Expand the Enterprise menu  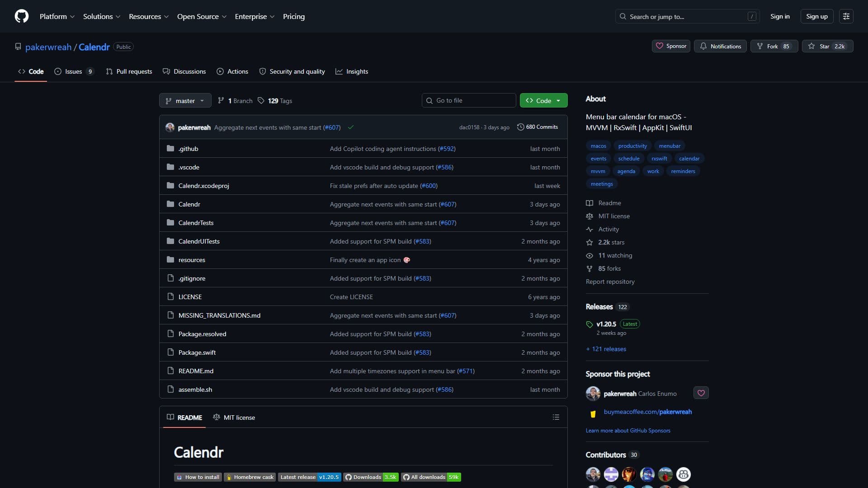coord(255,16)
